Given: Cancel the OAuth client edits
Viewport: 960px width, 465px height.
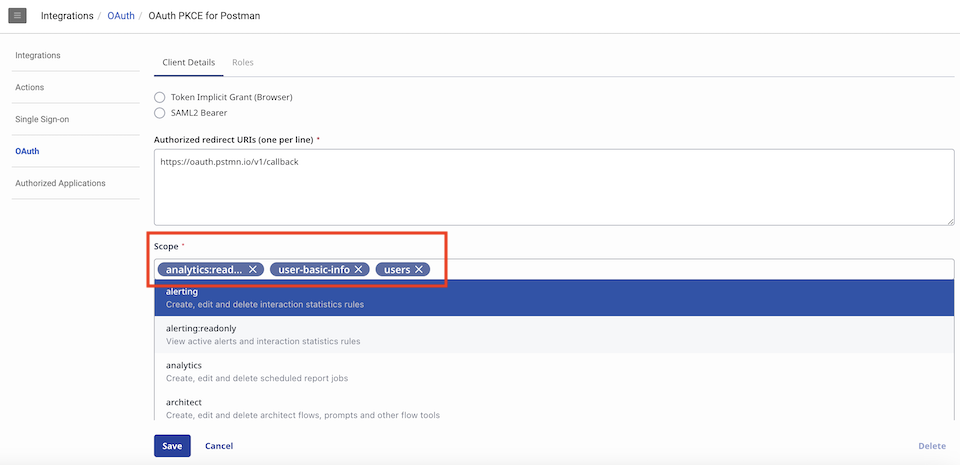Looking at the screenshot, I should 219,446.
